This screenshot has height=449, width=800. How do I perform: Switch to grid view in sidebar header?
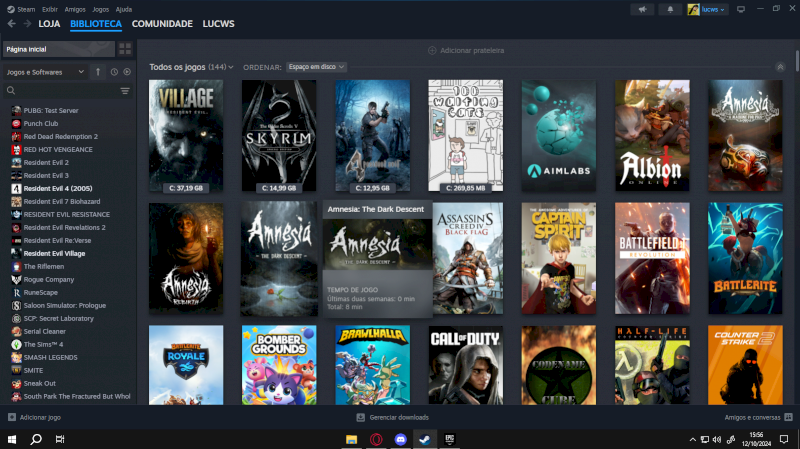pyautogui.click(x=125, y=48)
